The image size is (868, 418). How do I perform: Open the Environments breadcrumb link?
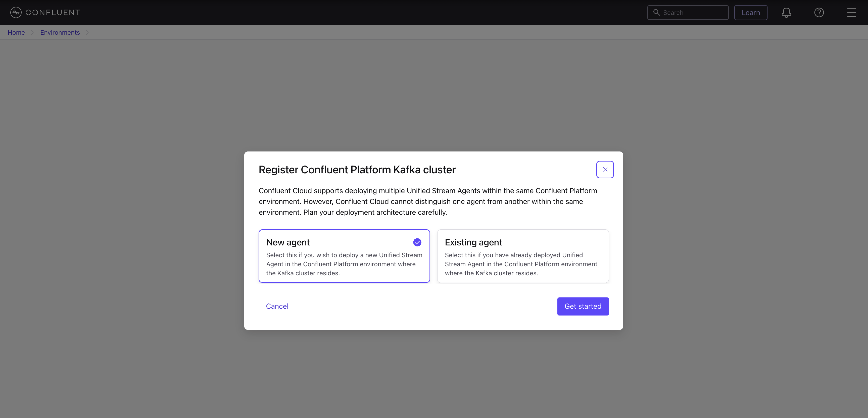(x=60, y=32)
